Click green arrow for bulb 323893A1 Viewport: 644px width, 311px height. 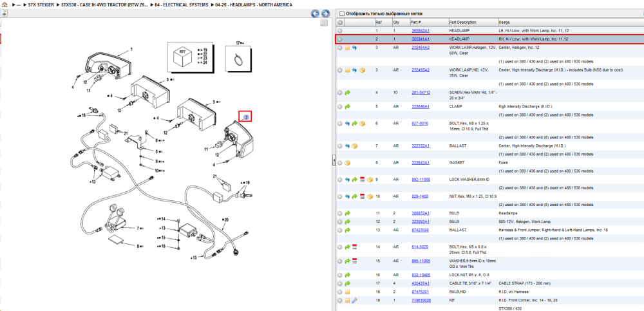click(348, 221)
